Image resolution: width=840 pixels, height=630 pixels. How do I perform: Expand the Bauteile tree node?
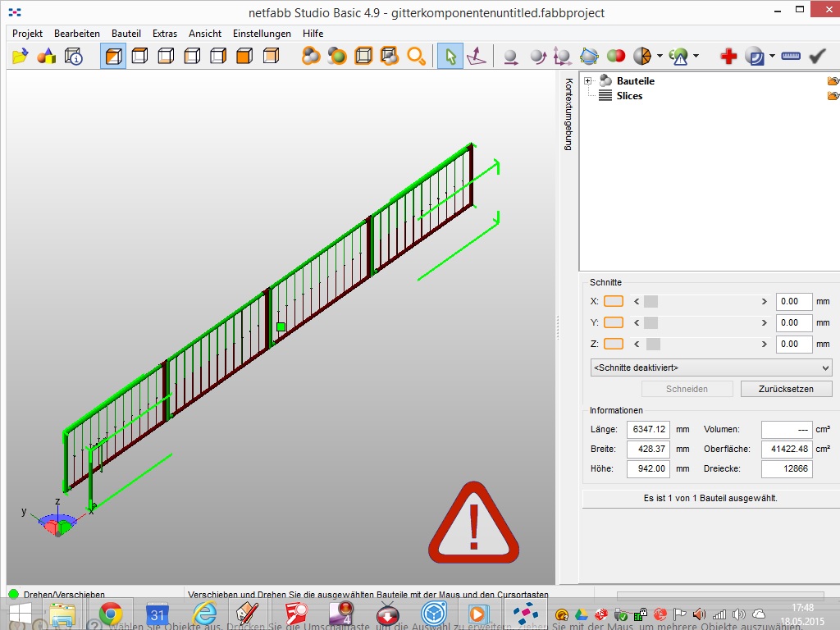pyautogui.click(x=587, y=81)
